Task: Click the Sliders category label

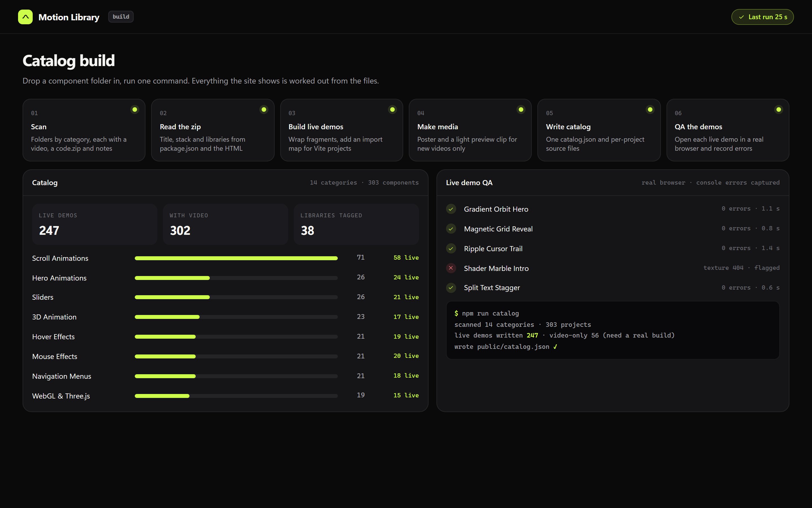Action: [43, 297]
